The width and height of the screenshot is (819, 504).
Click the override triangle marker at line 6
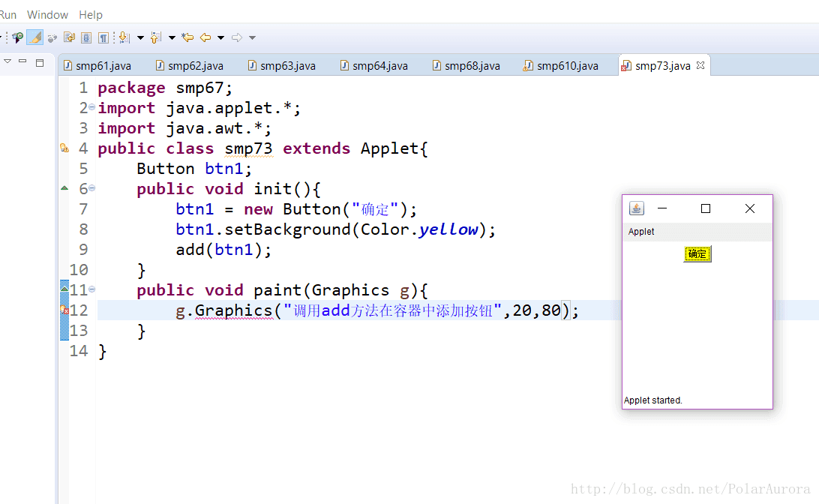[x=64, y=188]
